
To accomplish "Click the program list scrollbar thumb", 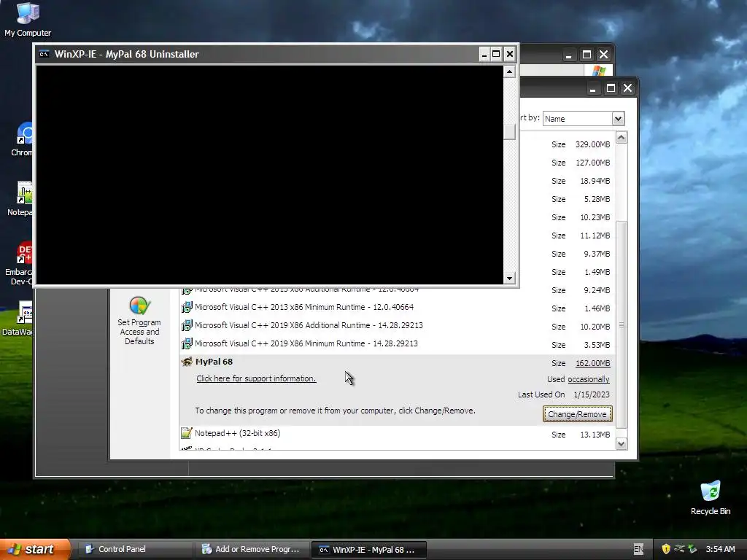I will pyautogui.click(x=622, y=324).
